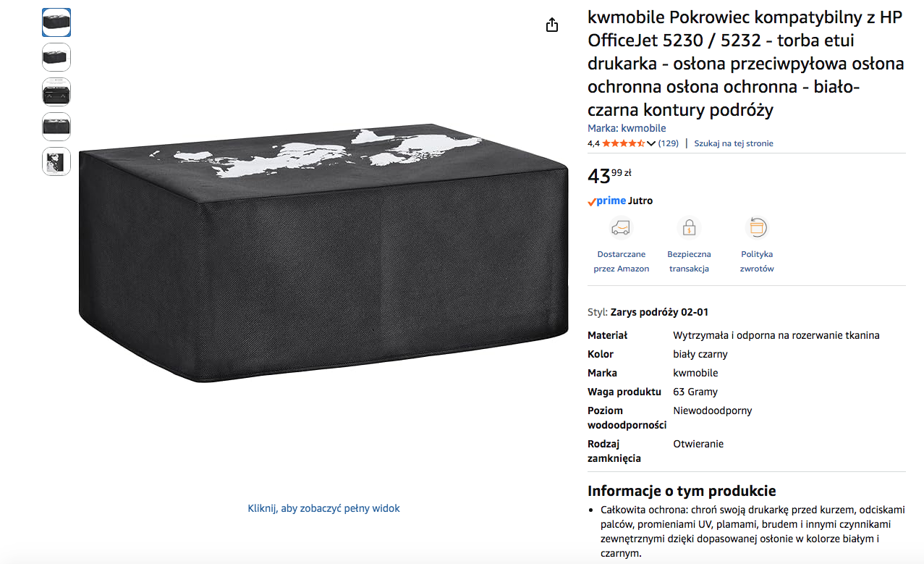This screenshot has height=564, width=924.
Task: Click the return policy box icon
Action: pyautogui.click(x=756, y=227)
